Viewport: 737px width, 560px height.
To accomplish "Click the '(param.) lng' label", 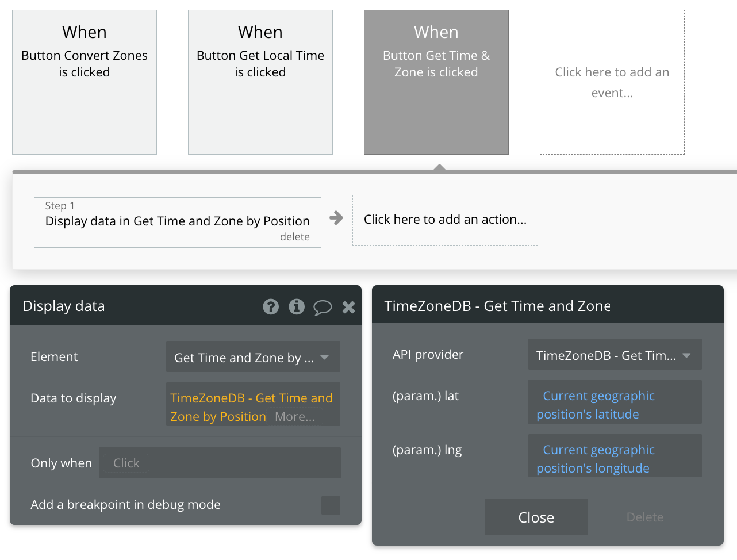I will pyautogui.click(x=427, y=450).
